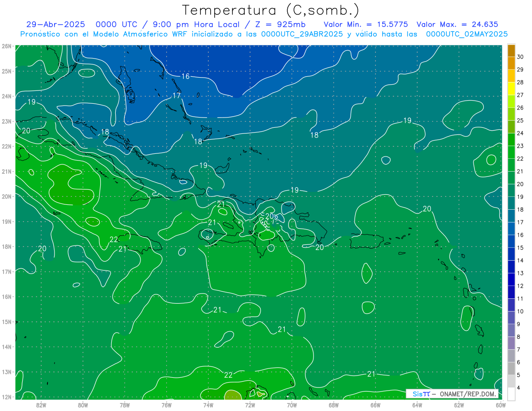The height and width of the screenshot is (411, 532).
Task: Pick the yellow swatch between 27 and 28
Action: point(511,89)
